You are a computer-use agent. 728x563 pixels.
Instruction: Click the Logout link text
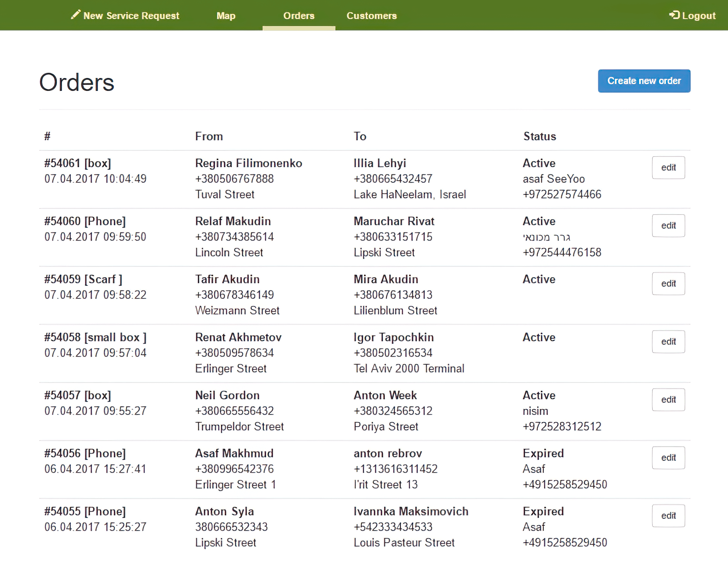pyautogui.click(x=698, y=16)
